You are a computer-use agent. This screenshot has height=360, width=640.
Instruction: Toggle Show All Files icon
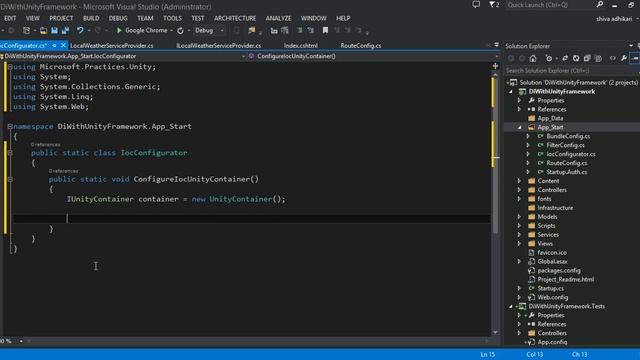tap(598, 58)
